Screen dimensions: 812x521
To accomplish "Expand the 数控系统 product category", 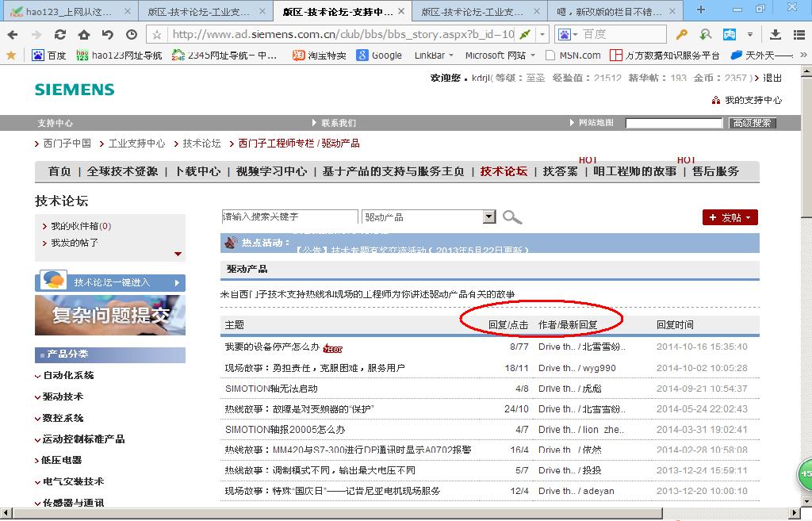I will (63, 418).
